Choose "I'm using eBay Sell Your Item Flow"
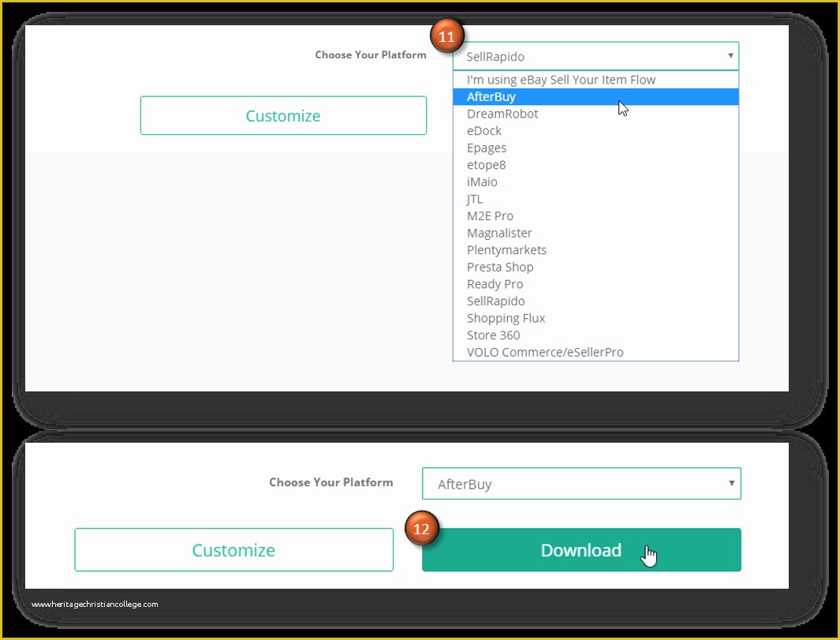This screenshot has height=640, width=840. [x=595, y=80]
